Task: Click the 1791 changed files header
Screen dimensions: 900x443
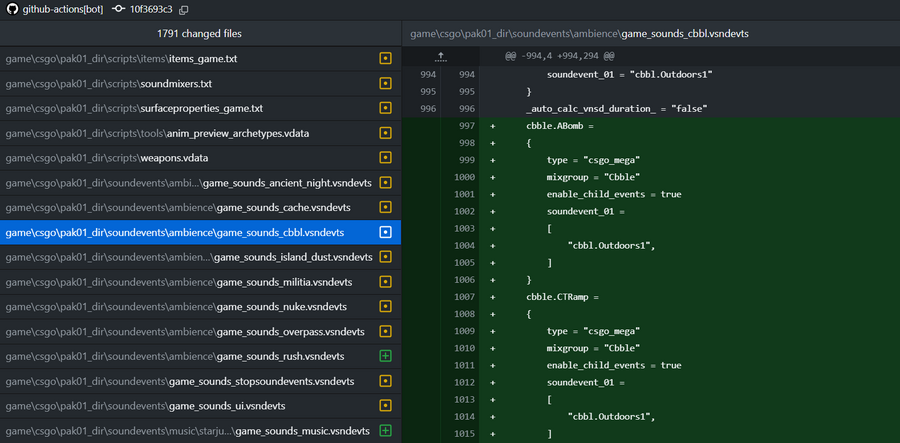Action: click(x=199, y=34)
